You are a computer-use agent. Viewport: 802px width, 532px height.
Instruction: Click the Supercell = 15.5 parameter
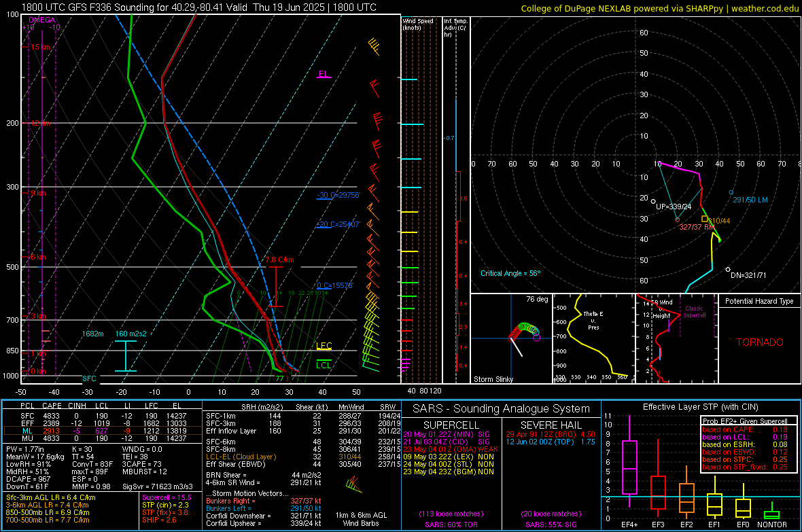click(x=167, y=497)
